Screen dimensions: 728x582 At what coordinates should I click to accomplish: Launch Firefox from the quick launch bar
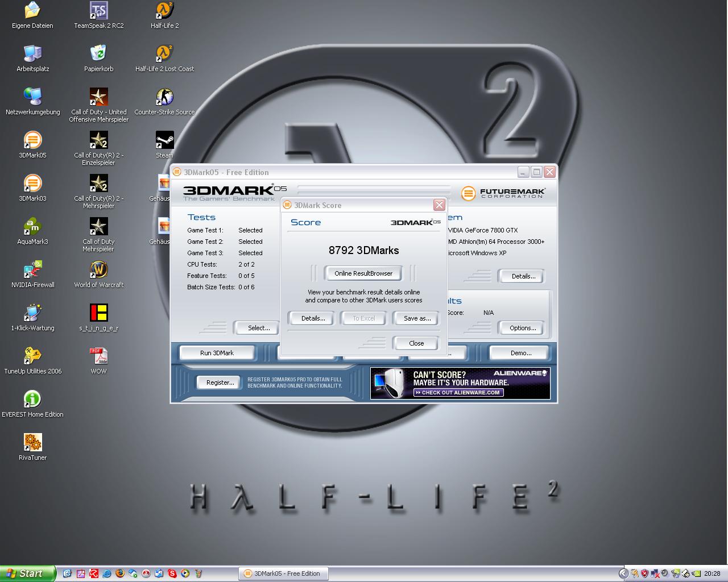pyautogui.click(x=120, y=573)
